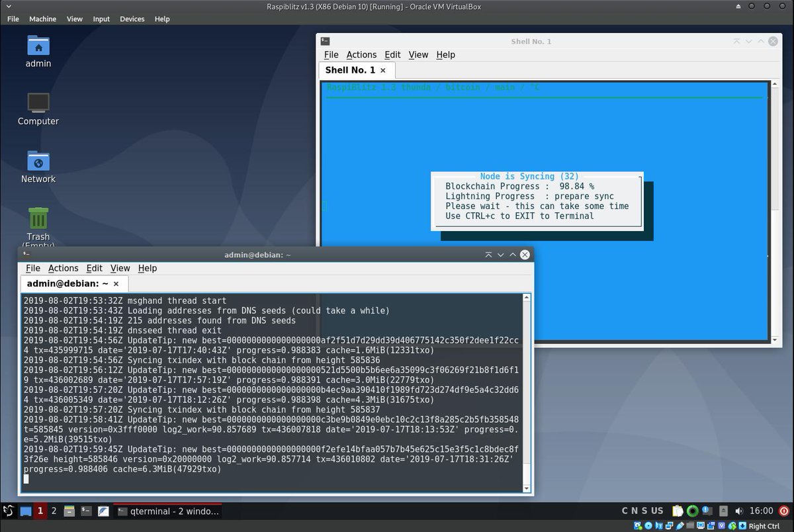Click VirtualBox USB devices status icon
The height and width of the screenshot is (532, 794).
click(680, 526)
